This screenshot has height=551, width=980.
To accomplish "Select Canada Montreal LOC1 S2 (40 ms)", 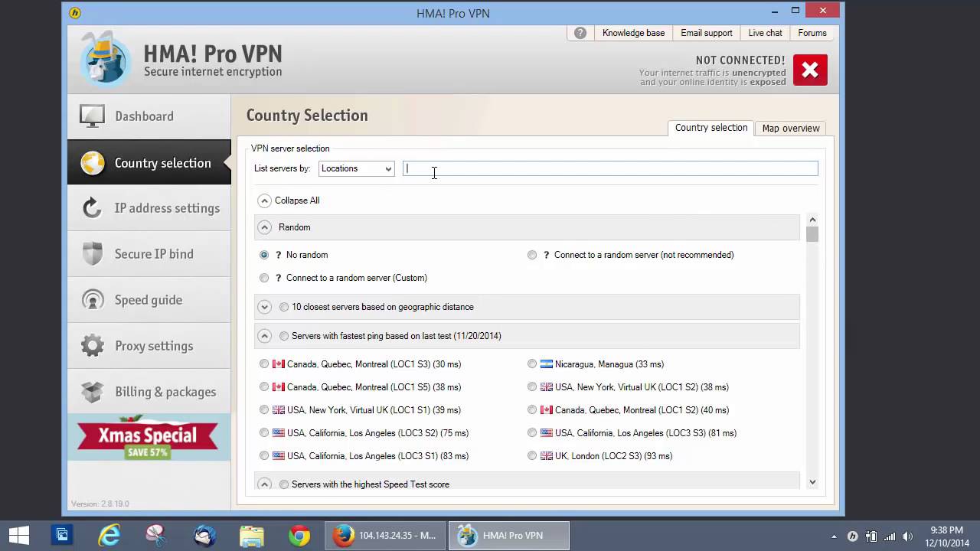I will [532, 410].
